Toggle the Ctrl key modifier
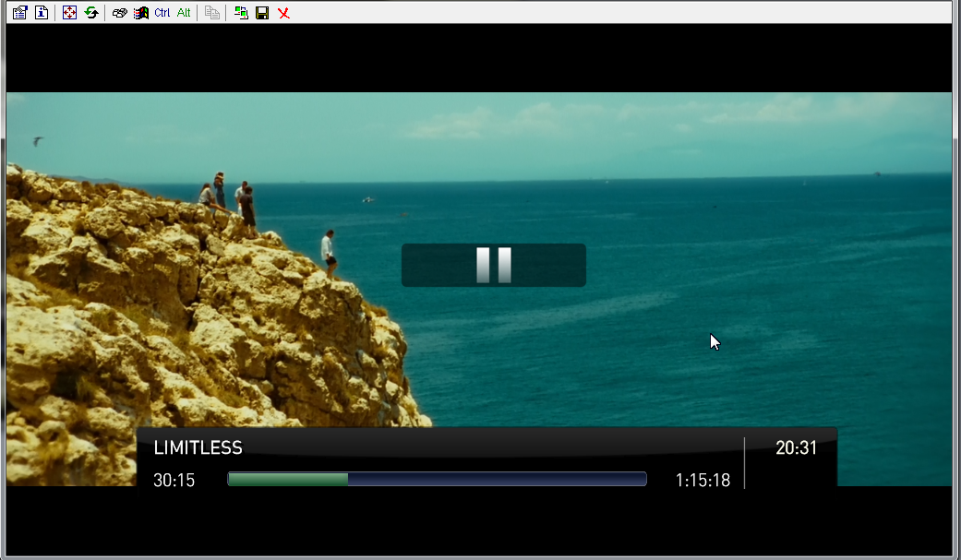 [x=162, y=12]
